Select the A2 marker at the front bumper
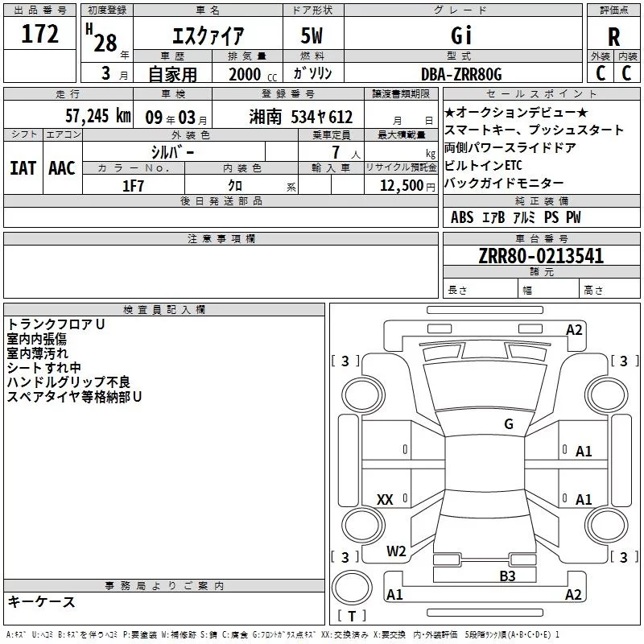The height and width of the screenshot is (644, 644). [x=574, y=330]
